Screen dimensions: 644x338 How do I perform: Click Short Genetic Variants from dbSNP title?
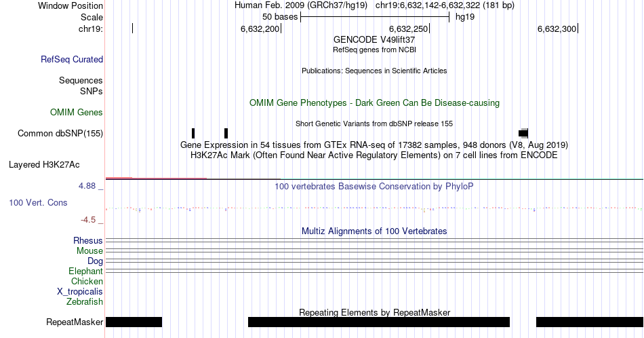tap(374, 124)
